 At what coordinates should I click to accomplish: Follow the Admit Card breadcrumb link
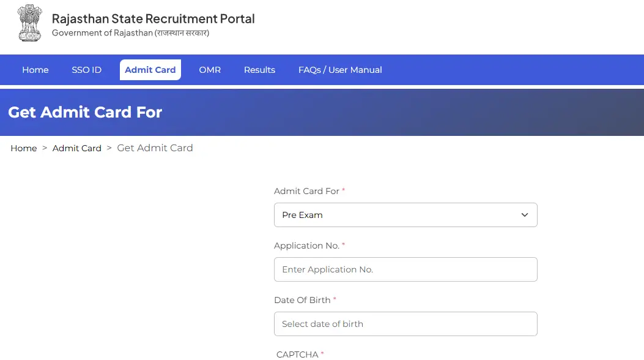(x=77, y=148)
